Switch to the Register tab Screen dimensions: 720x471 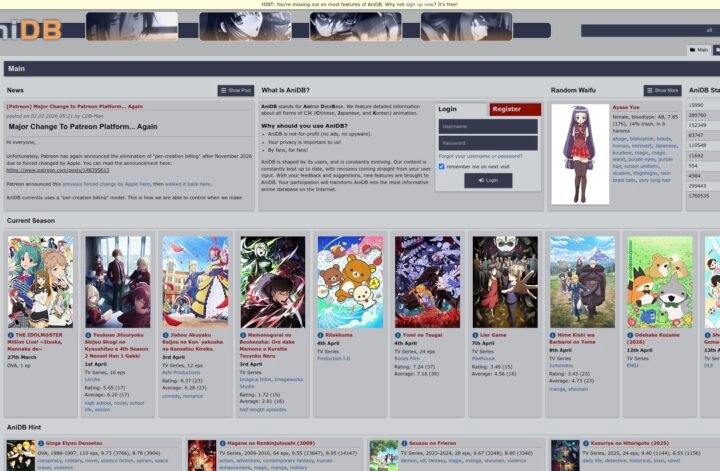click(x=506, y=109)
